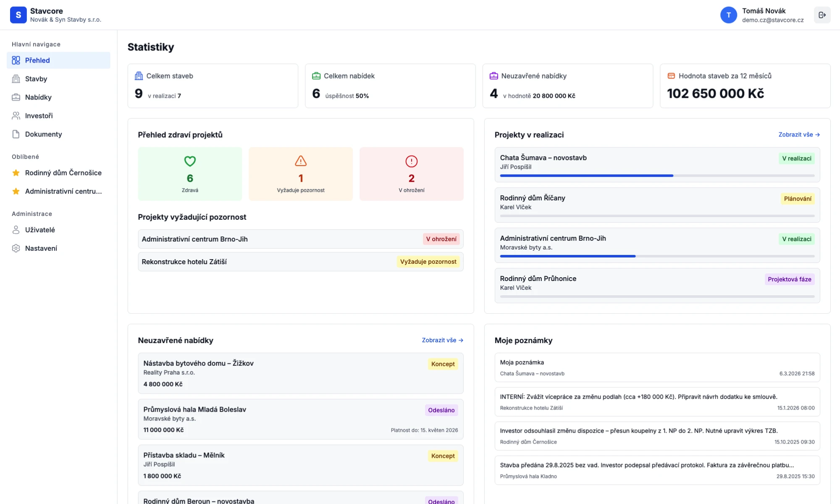Click the Investoři people icon
The width and height of the screenshot is (840, 504).
(16, 115)
